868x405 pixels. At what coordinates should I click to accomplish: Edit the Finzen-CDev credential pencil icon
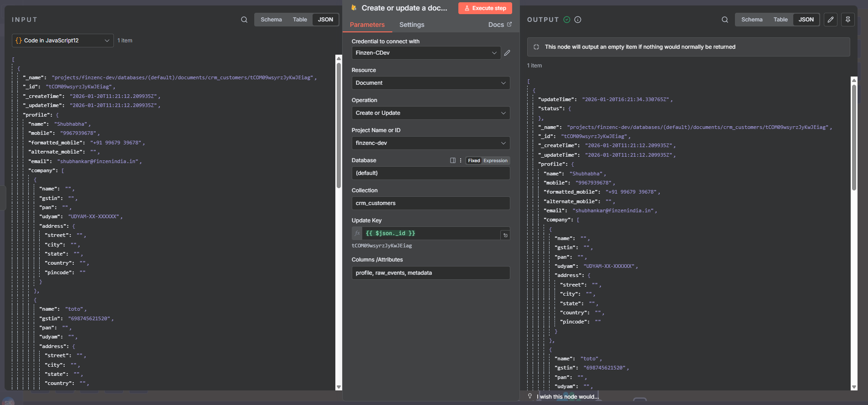(x=507, y=53)
